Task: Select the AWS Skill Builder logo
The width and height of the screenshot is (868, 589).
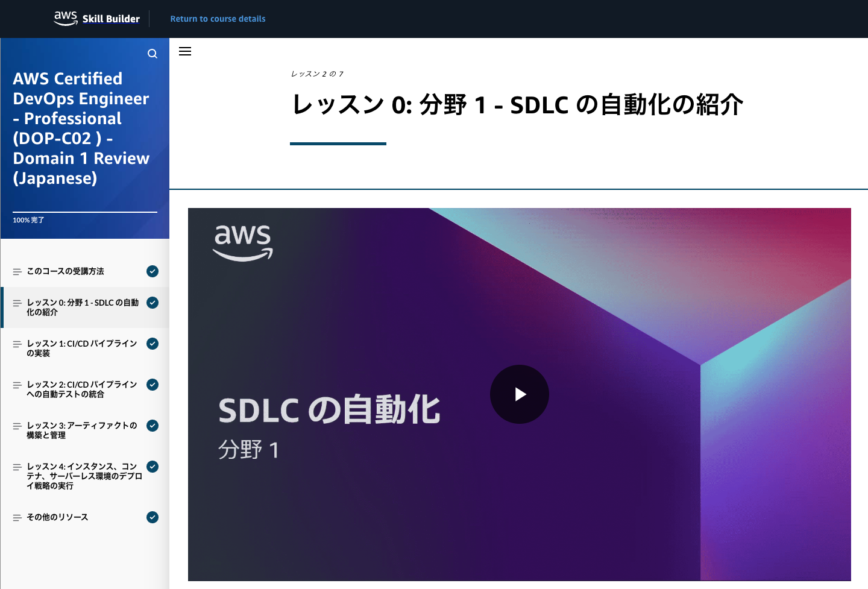Action: [x=96, y=18]
